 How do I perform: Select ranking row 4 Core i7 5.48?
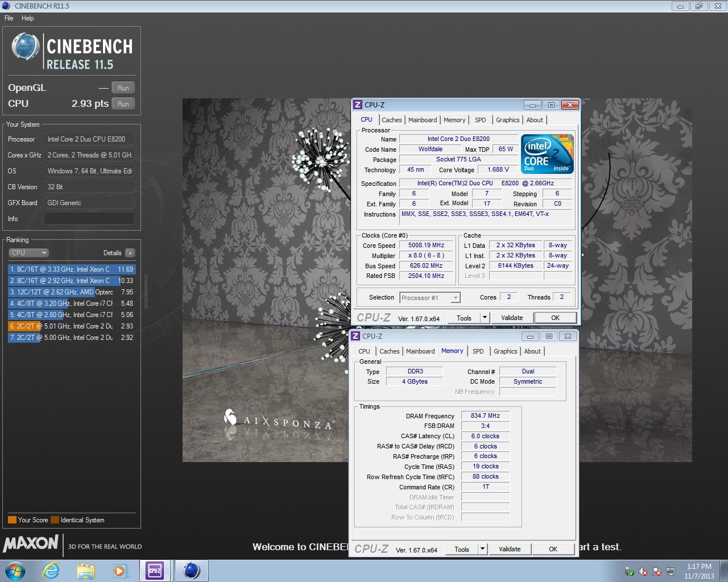(x=72, y=304)
